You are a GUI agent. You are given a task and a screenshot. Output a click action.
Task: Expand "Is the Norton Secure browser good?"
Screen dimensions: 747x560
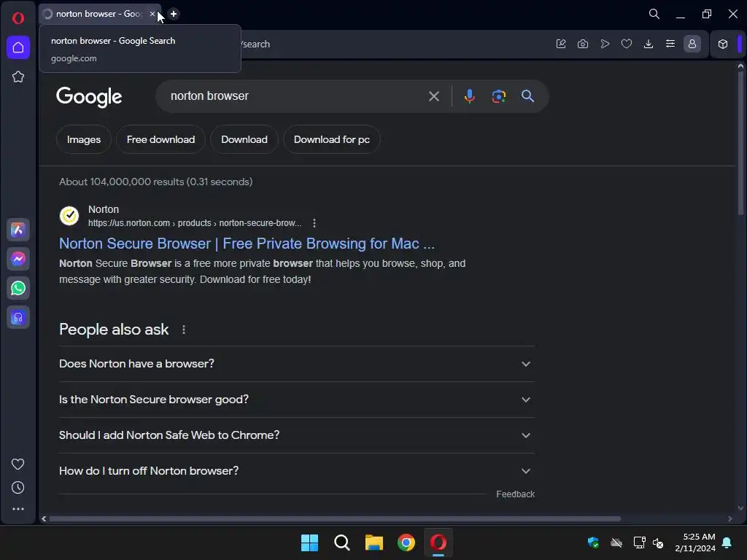(296, 400)
